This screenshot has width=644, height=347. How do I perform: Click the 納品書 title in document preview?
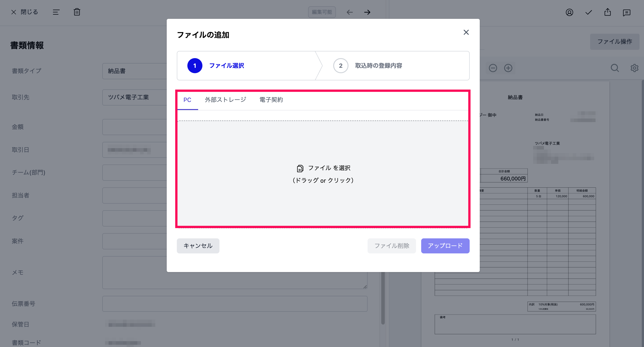click(x=515, y=97)
